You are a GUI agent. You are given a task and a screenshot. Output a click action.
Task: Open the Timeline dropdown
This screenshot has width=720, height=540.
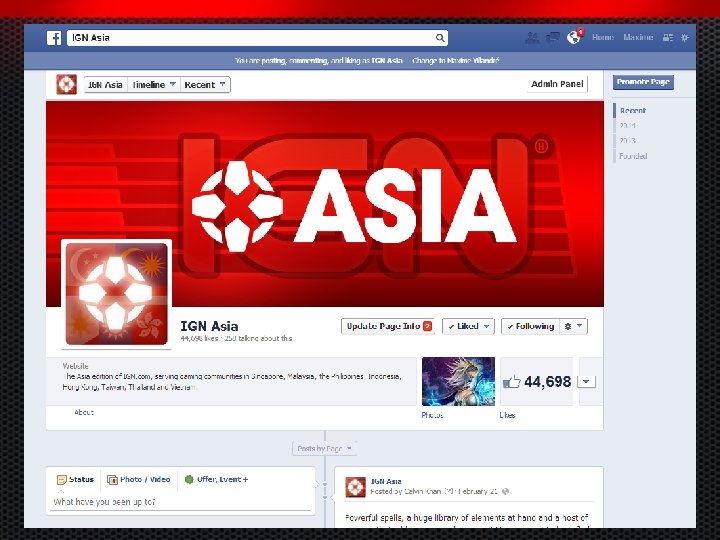(154, 85)
